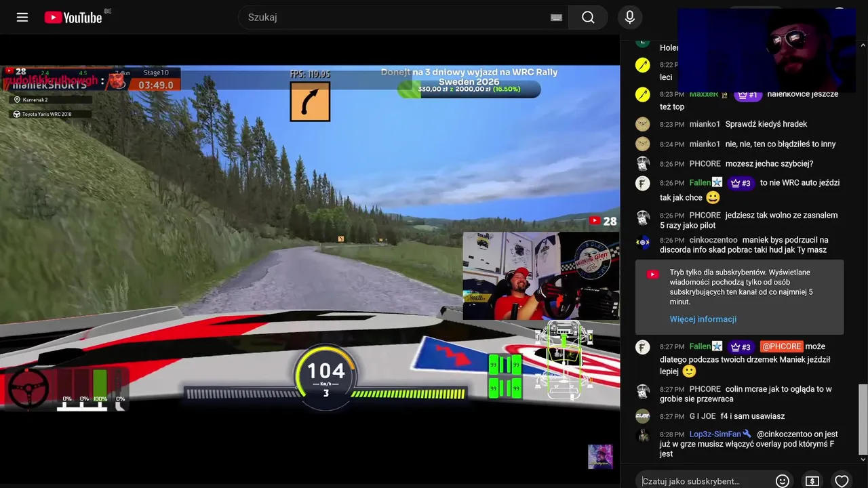Viewport: 868px width, 488px height.
Task: Click cinkoczentoo's avatar in chat
Action: [643, 241]
